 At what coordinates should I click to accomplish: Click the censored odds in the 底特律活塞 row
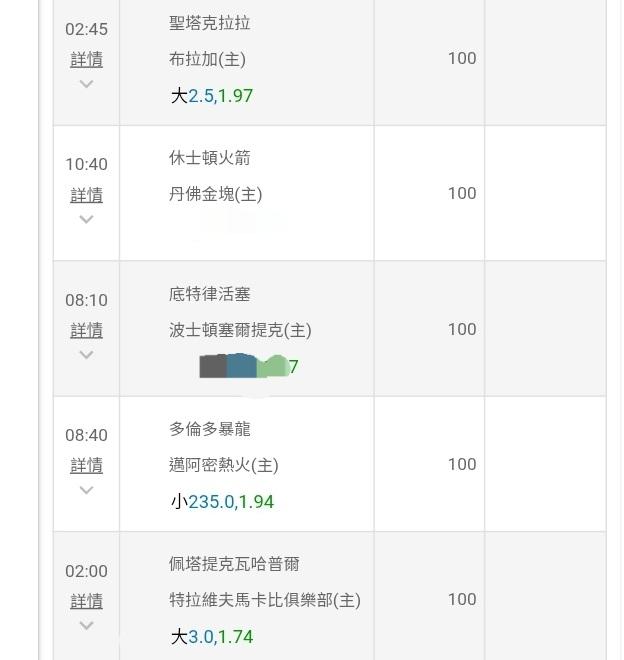tap(247, 366)
